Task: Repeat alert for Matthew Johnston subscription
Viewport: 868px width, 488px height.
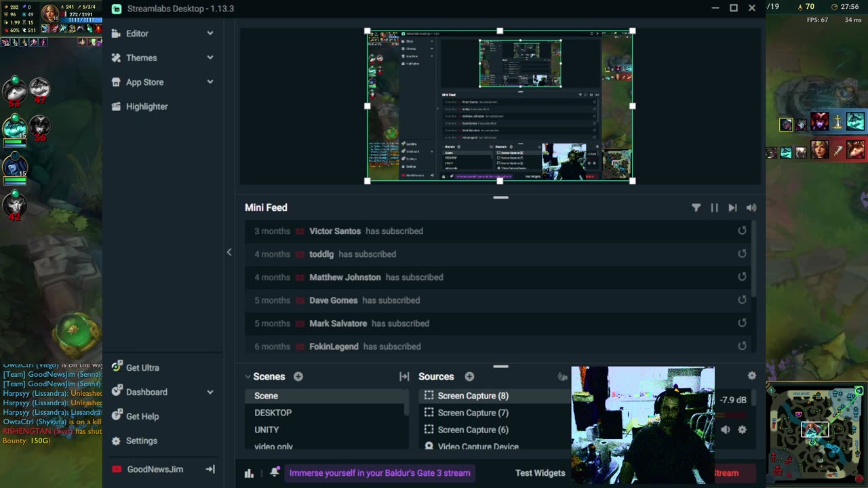Action: pyautogui.click(x=742, y=277)
